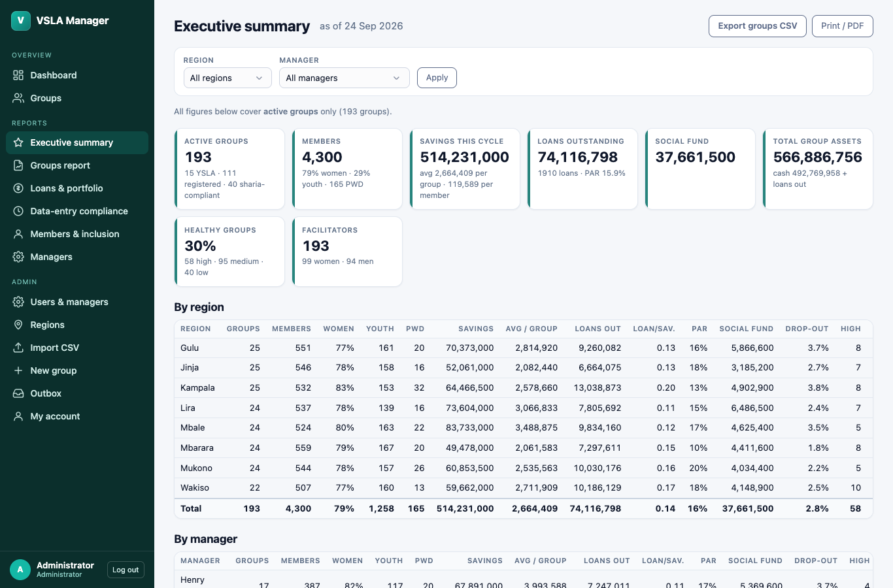Click the Facilitators card
Screen dimensions: 893x588
click(347, 252)
